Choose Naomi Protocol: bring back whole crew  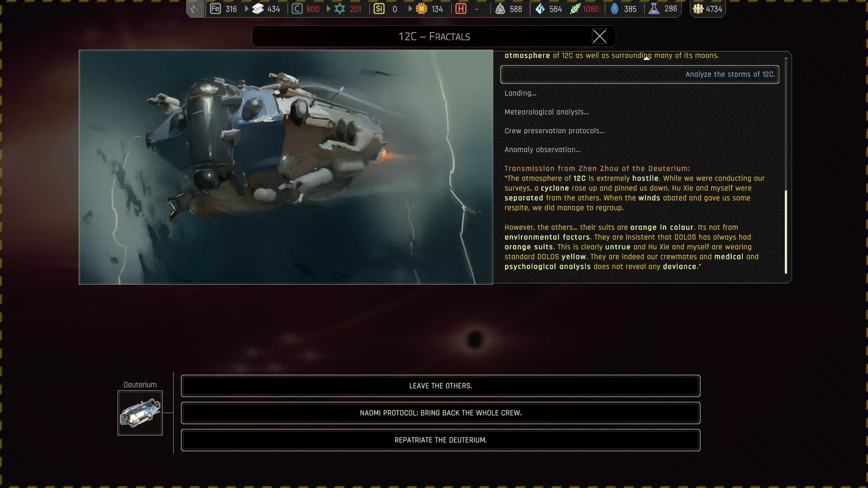(440, 413)
